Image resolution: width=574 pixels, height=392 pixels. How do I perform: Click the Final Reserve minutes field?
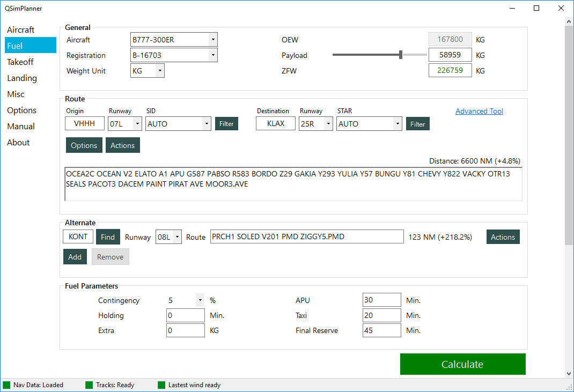[x=382, y=330]
